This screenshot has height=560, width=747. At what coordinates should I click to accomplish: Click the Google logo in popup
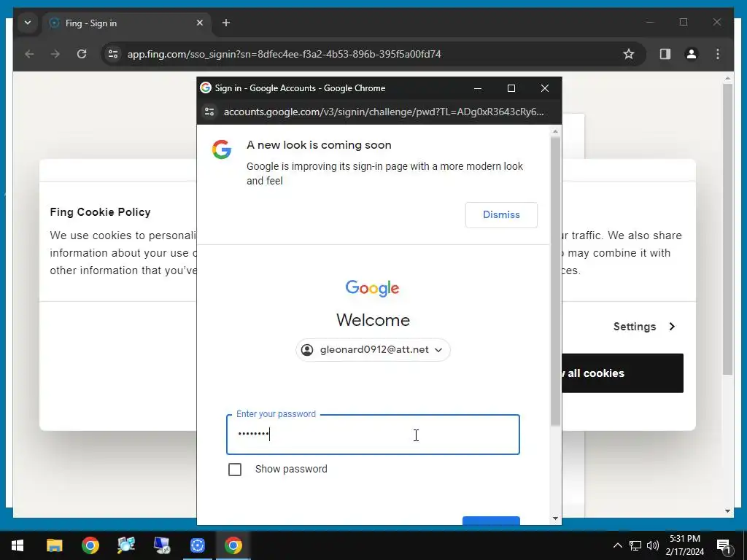(373, 288)
